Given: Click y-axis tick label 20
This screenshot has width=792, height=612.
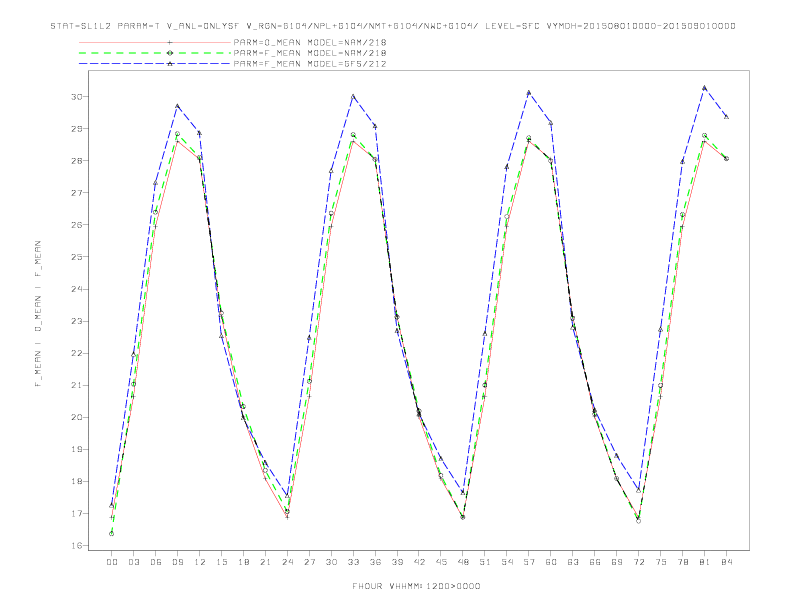Looking at the screenshot, I should tap(77, 418).
